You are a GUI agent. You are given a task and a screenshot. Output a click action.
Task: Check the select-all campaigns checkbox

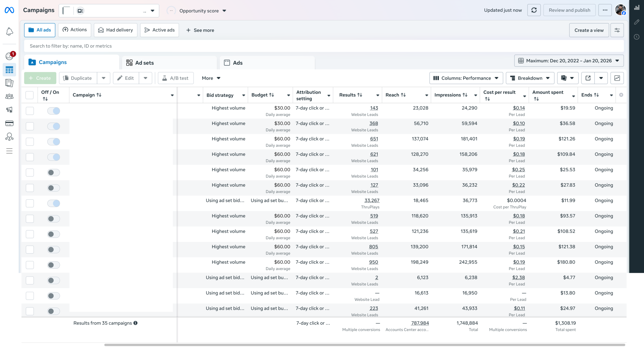[x=30, y=95]
